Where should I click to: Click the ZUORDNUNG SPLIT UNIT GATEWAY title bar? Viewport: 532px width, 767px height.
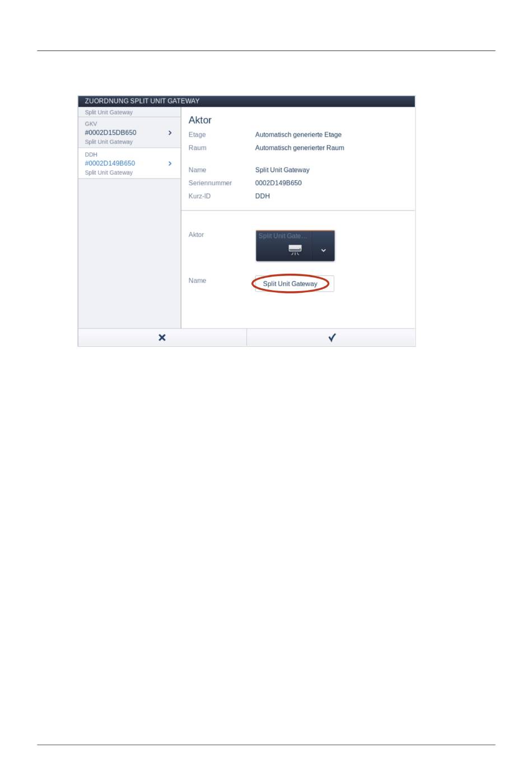(x=246, y=101)
